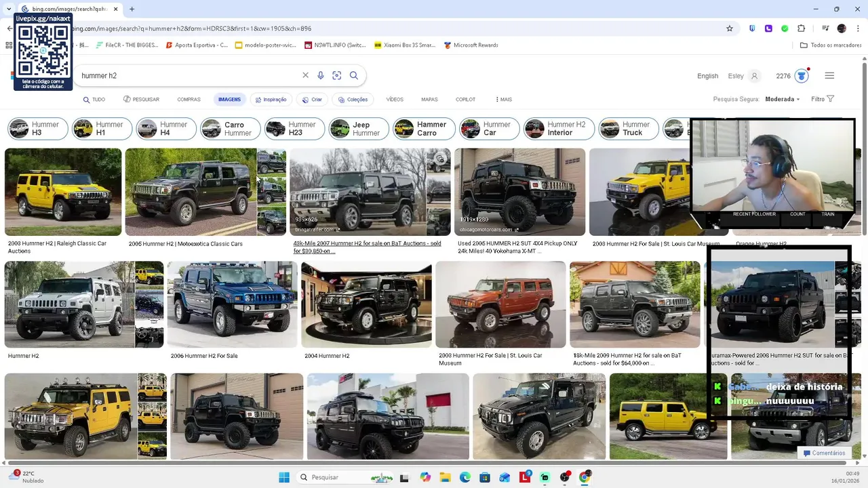The height and width of the screenshot is (488, 868).
Task: Clear the hummer h2 search text
Action: 305,76
